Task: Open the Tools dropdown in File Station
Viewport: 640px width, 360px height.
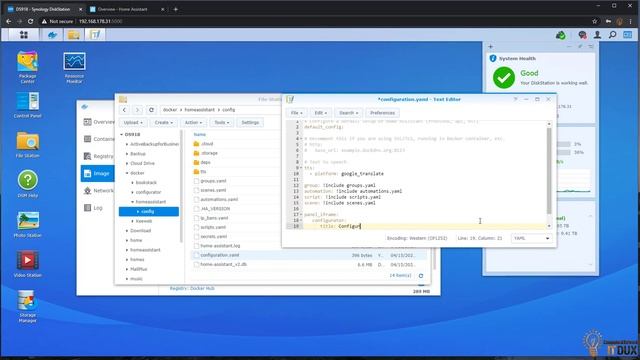Action: (222, 122)
